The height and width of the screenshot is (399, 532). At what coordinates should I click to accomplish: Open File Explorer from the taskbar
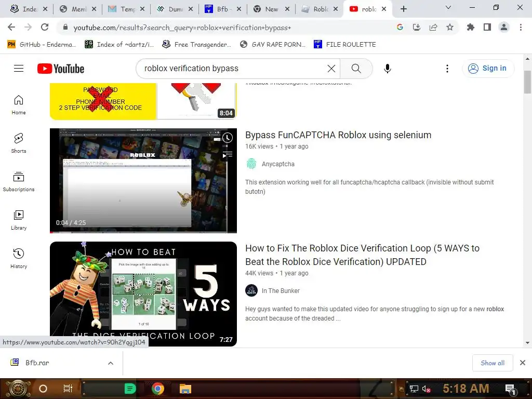tap(185, 389)
